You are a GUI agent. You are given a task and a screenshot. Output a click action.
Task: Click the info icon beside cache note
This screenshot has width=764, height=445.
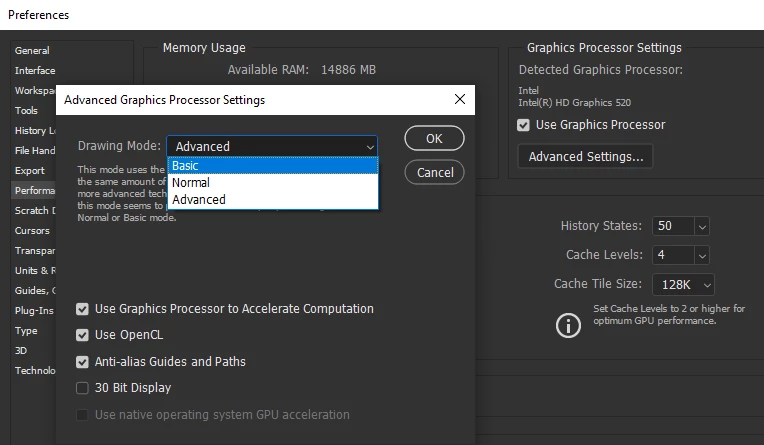click(x=568, y=325)
